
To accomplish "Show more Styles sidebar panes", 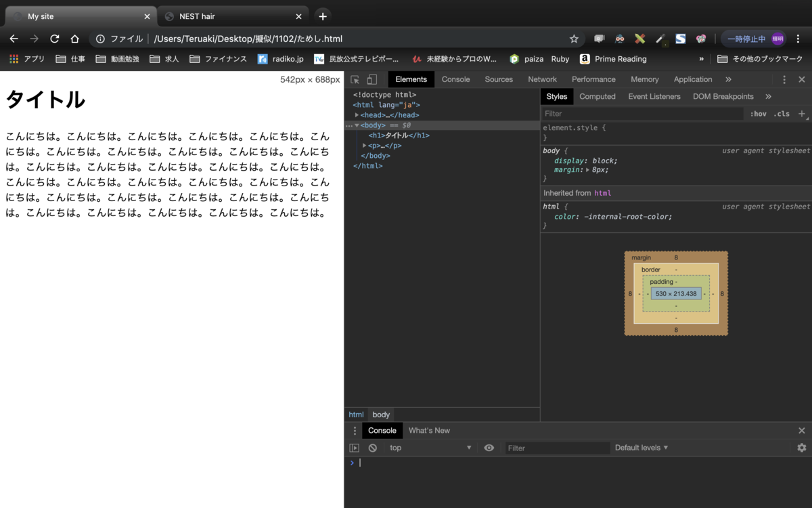I will click(x=768, y=96).
